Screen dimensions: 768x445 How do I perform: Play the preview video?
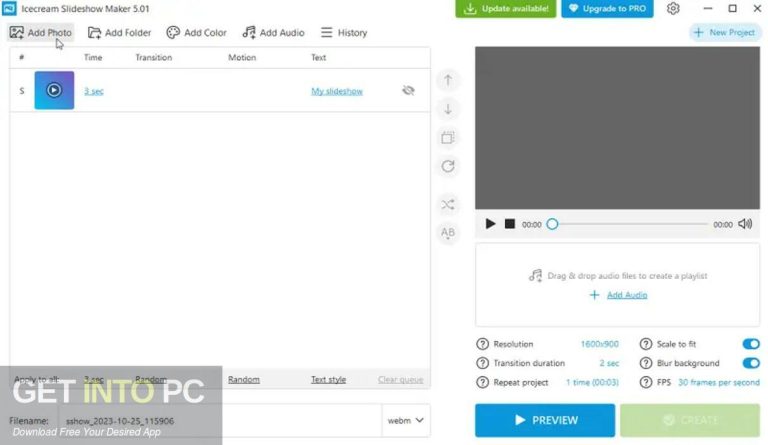coord(490,224)
